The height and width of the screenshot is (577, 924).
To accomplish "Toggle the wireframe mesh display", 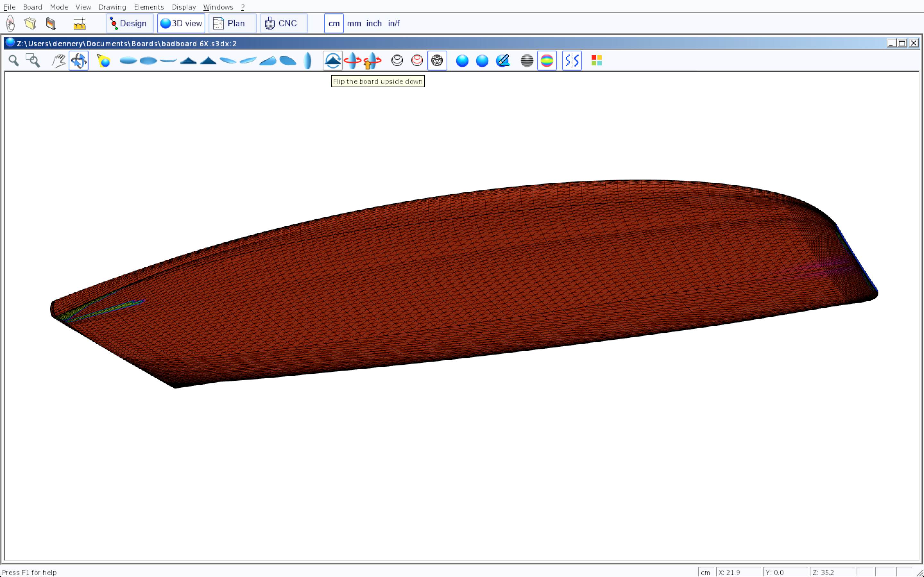I will [x=437, y=61].
